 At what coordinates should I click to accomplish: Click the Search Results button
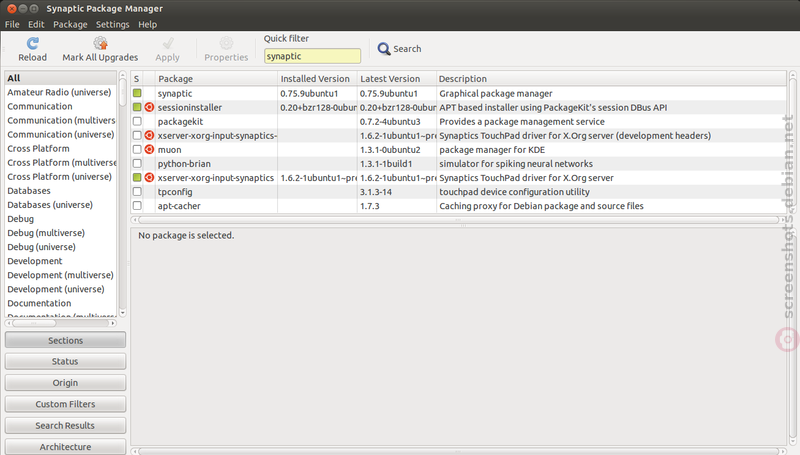point(65,425)
